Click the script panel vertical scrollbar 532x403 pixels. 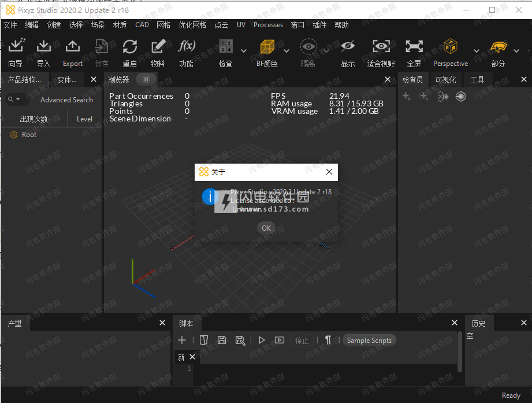[460, 352]
